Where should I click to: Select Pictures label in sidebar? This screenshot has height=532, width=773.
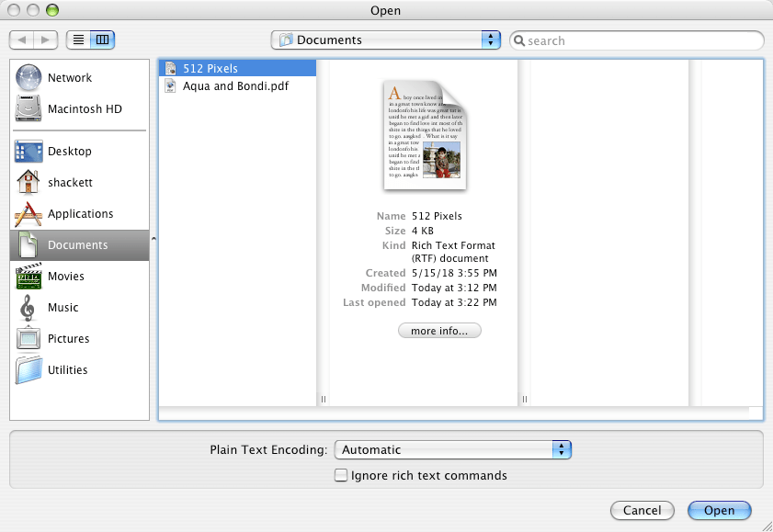click(69, 339)
